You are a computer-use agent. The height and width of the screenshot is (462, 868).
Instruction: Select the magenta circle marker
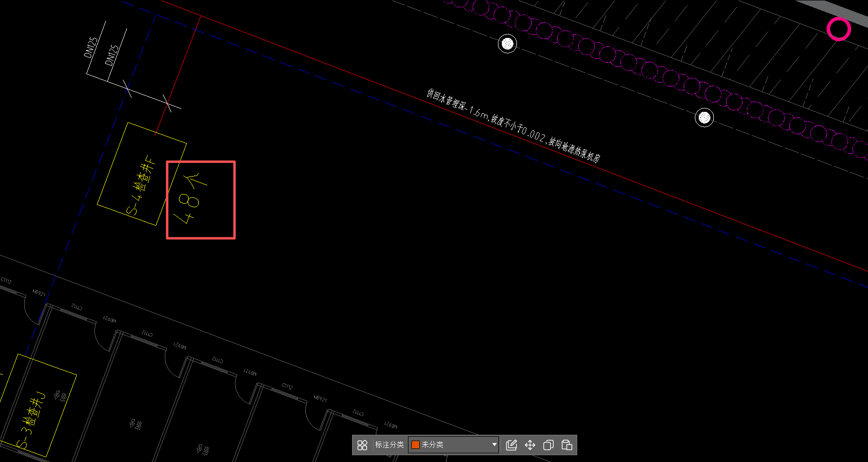coord(839,29)
